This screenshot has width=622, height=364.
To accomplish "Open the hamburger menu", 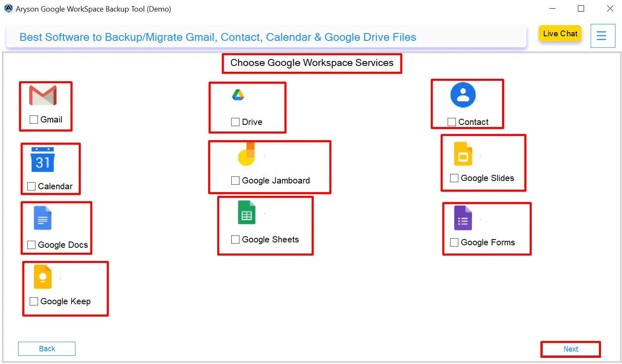I will pyautogui.click(x=603, y=35).
